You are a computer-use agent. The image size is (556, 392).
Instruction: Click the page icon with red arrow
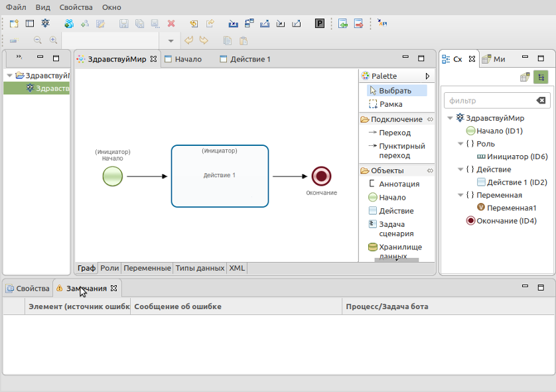pyautogui.click(x=358, y=24)
